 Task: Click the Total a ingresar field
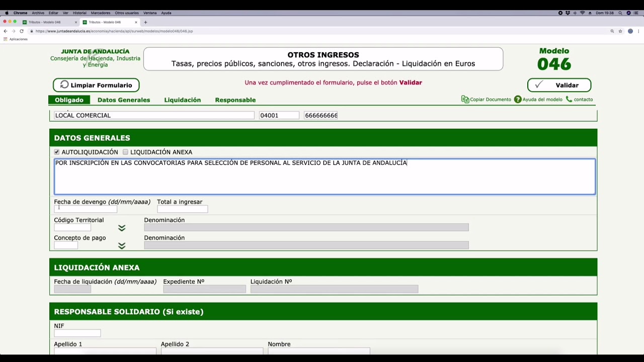(182, 209)
